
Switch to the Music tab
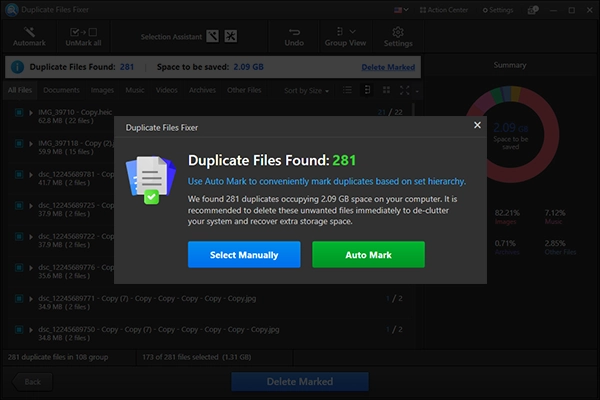click(x=135, y=90)
